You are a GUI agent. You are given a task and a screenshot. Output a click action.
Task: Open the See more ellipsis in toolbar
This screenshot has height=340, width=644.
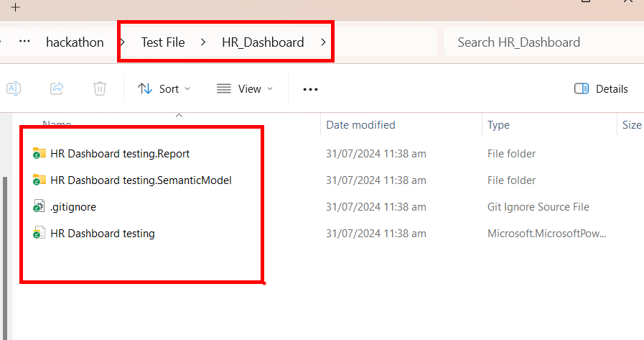pyautogui.click(x=310, y=89)
